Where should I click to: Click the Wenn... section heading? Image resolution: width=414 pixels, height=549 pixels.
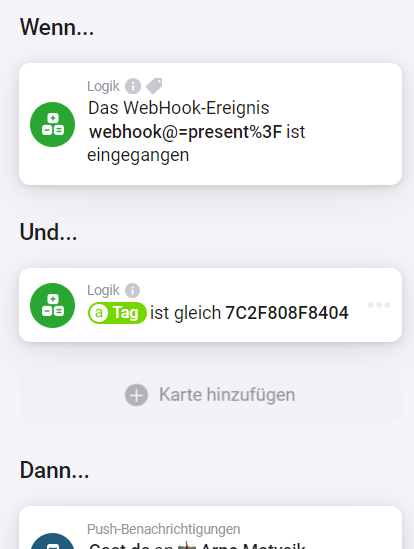click(x=57, y=27)
